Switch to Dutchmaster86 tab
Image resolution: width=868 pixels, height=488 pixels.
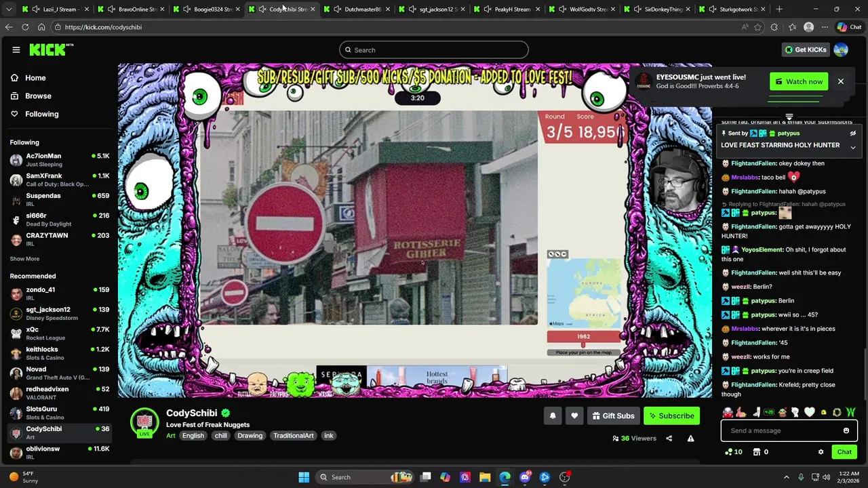tap(356, 9)
